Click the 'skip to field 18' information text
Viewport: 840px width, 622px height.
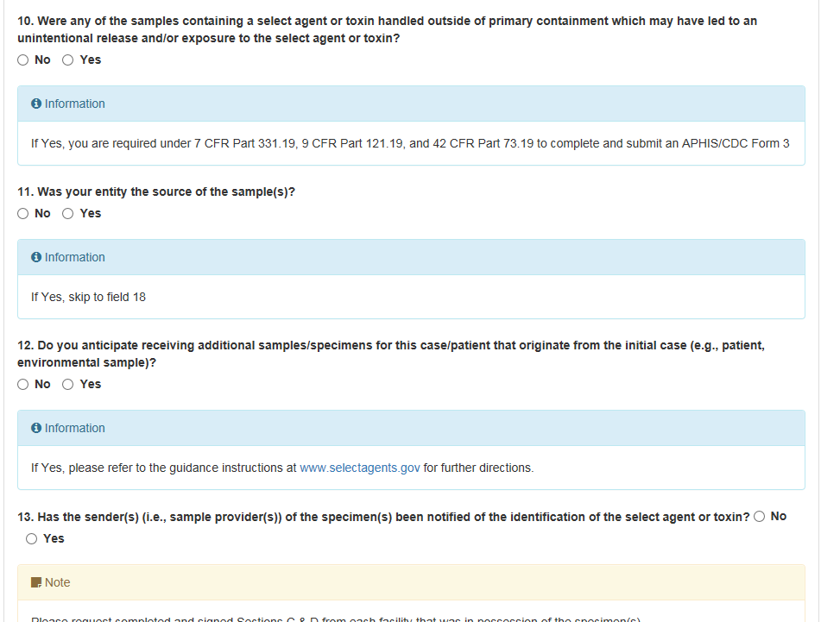coord(88,297)
